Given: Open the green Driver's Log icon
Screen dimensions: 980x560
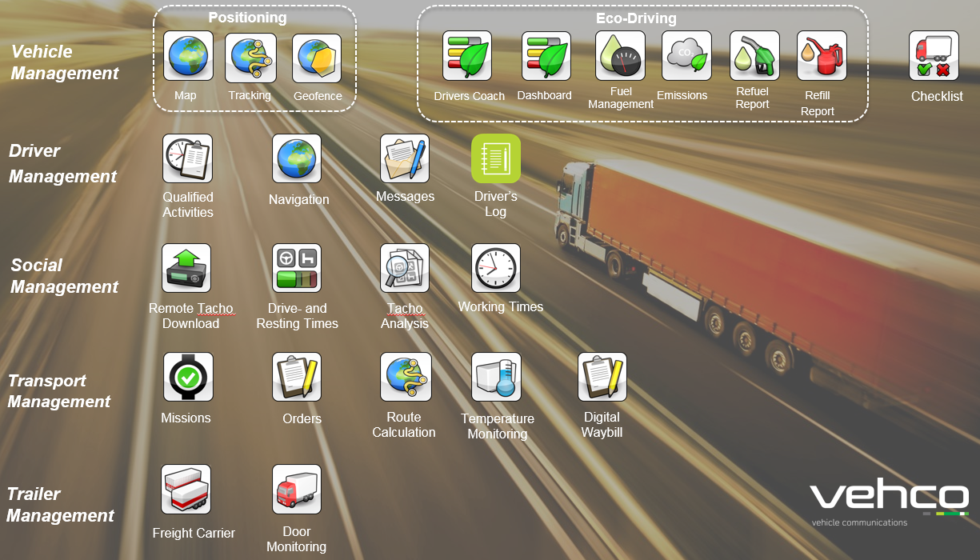Looking at the screenshot, I should click(x=496, y=158).
